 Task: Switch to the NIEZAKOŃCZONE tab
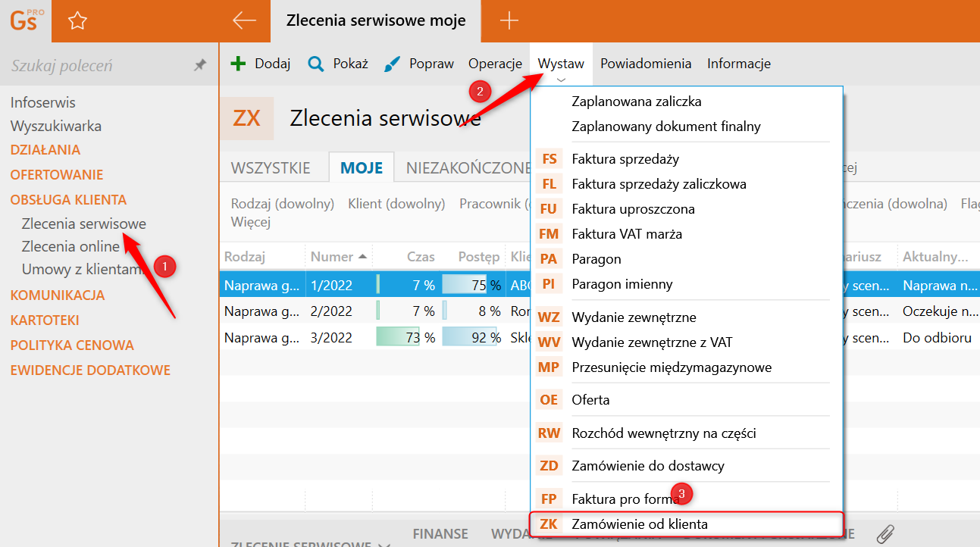[467, 167]
